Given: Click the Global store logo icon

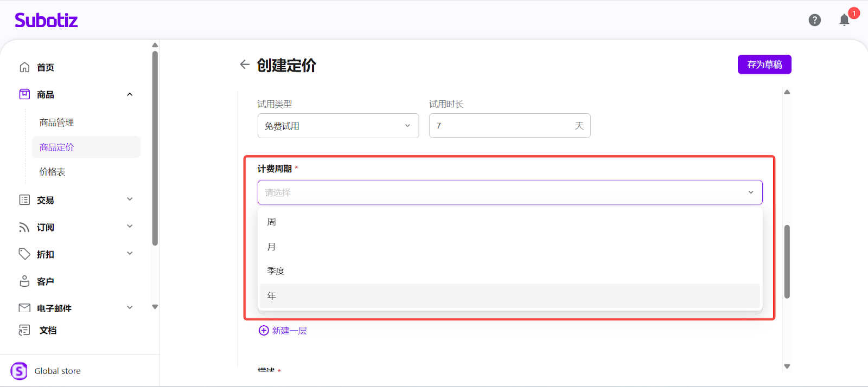Looking at the screenshot, I should [x=19, y=371].
